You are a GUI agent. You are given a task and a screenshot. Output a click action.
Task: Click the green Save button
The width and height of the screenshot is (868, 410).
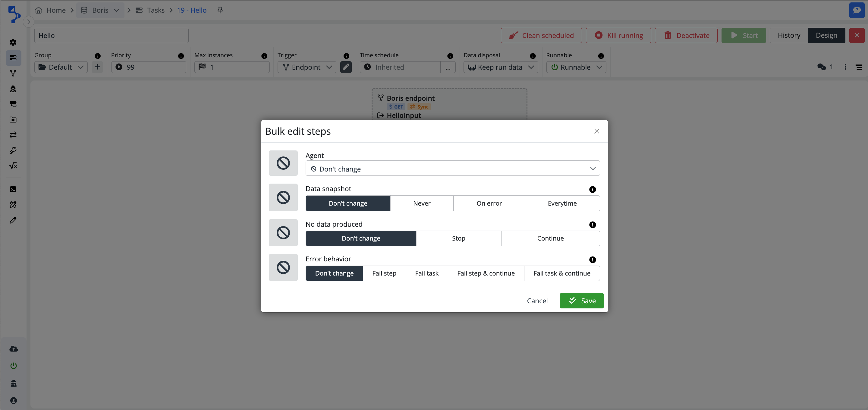point(581,301)
